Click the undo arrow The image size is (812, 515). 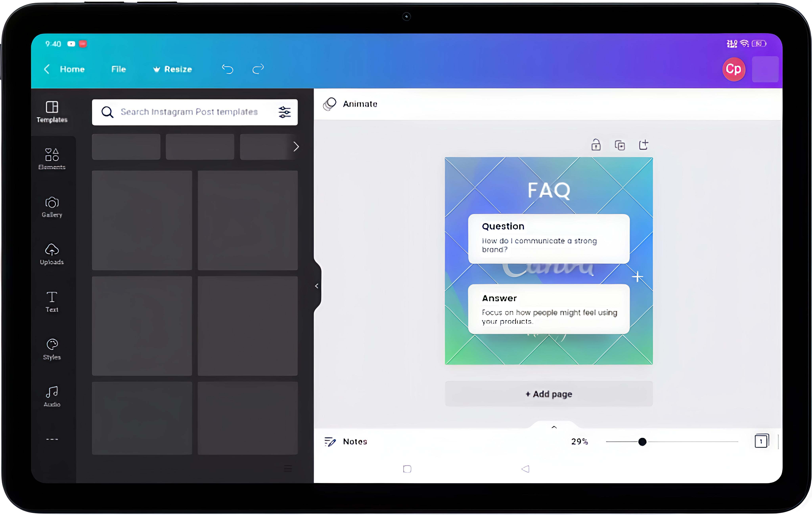click(x=228, y=69)
